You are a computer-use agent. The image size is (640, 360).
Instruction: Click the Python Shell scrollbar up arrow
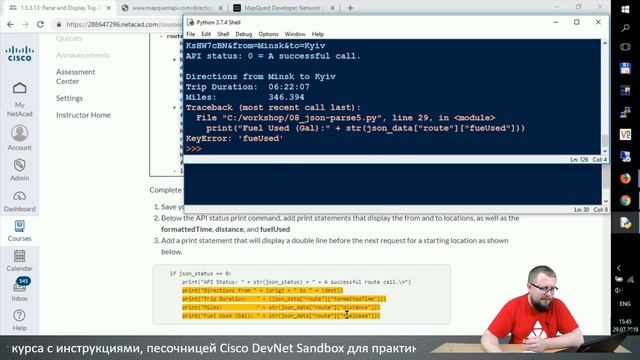(605, 43)
